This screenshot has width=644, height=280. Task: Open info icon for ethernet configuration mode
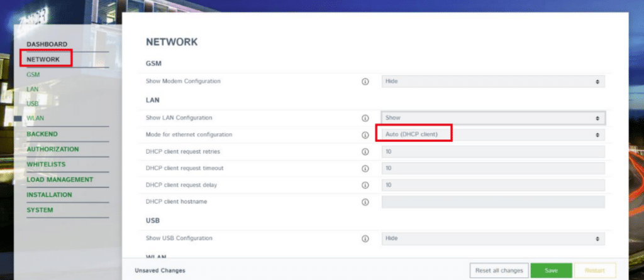[x=365, y=135]
